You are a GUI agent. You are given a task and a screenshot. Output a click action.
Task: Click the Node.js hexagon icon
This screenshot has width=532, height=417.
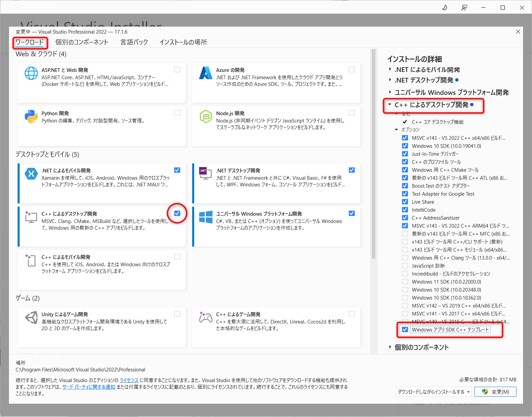(206, 116)
